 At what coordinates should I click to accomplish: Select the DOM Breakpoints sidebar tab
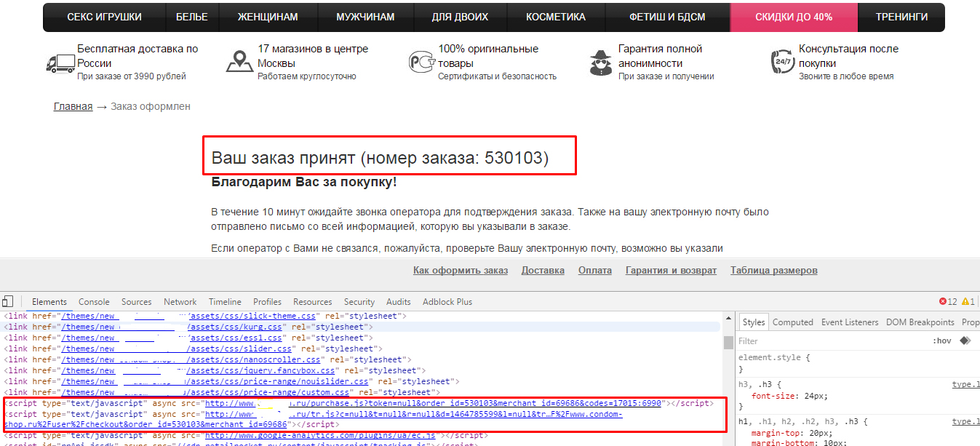920,322
